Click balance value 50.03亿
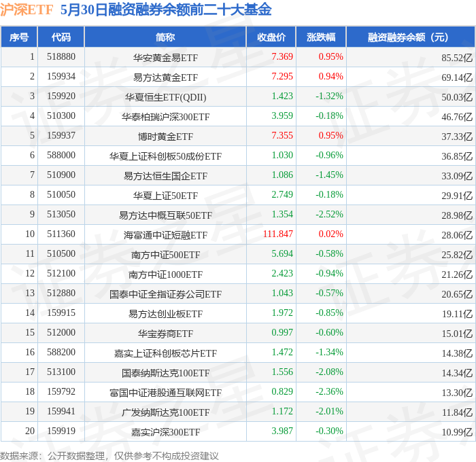The height and width of the screenshot is (462, 476). point(457,97)
